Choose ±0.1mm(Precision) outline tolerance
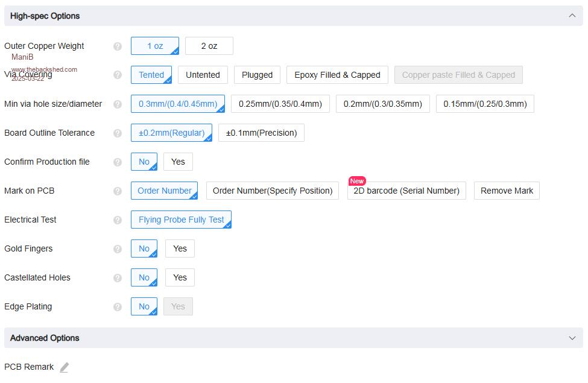Viewport: 588px width, 383px height. 261,133
